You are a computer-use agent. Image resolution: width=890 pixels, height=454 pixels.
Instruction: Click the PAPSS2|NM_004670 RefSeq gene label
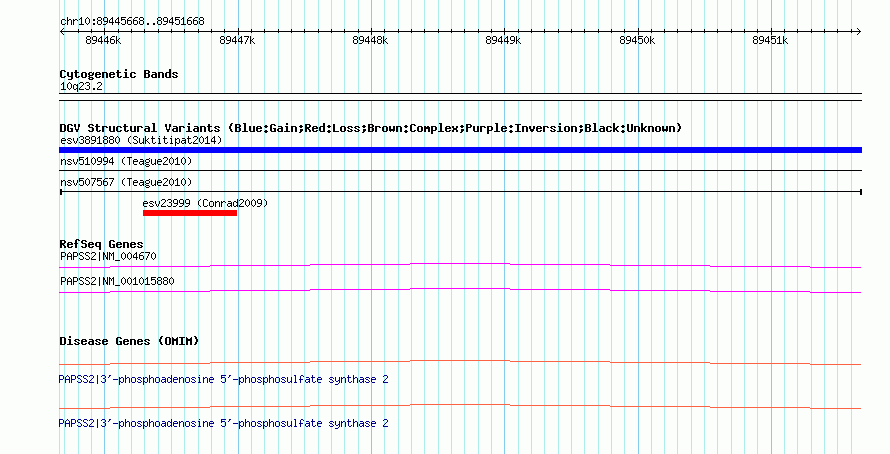[x=108, y=256]
